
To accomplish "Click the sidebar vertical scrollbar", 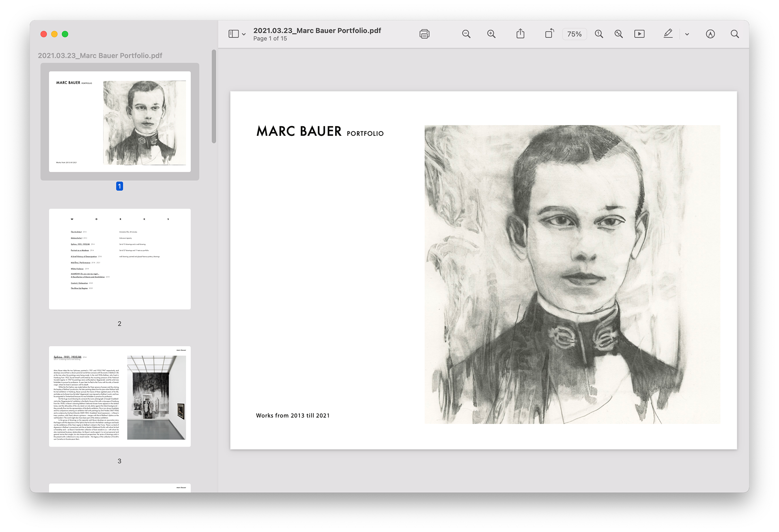I will 214,97.
